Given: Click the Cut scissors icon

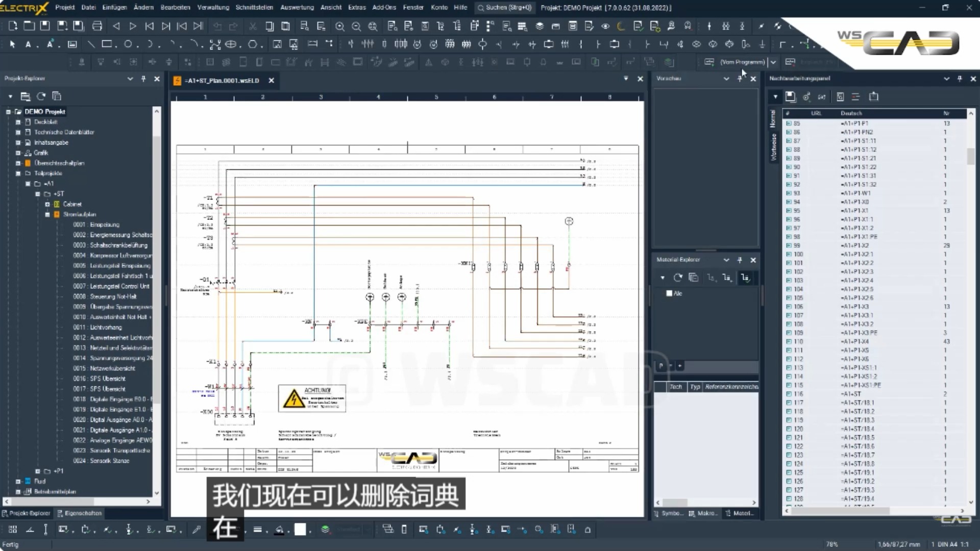Looking at the screenshot, I should click(252, 26).
